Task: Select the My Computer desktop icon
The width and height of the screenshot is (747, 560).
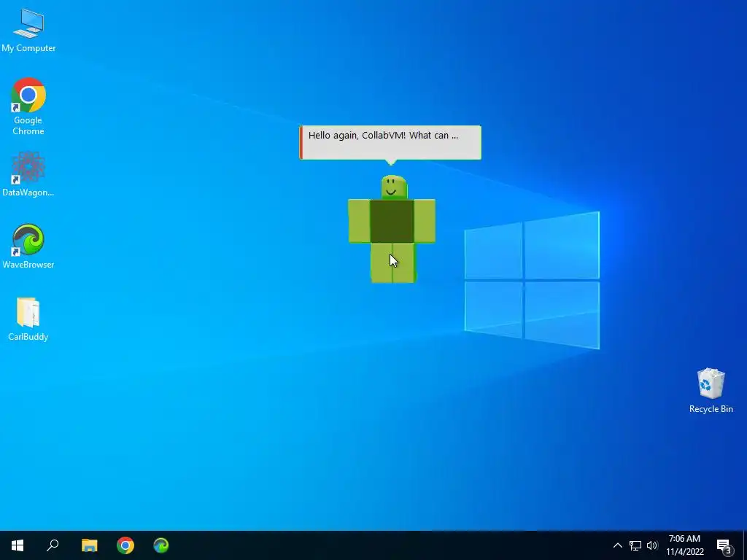Action: click(x=28, y=30)
